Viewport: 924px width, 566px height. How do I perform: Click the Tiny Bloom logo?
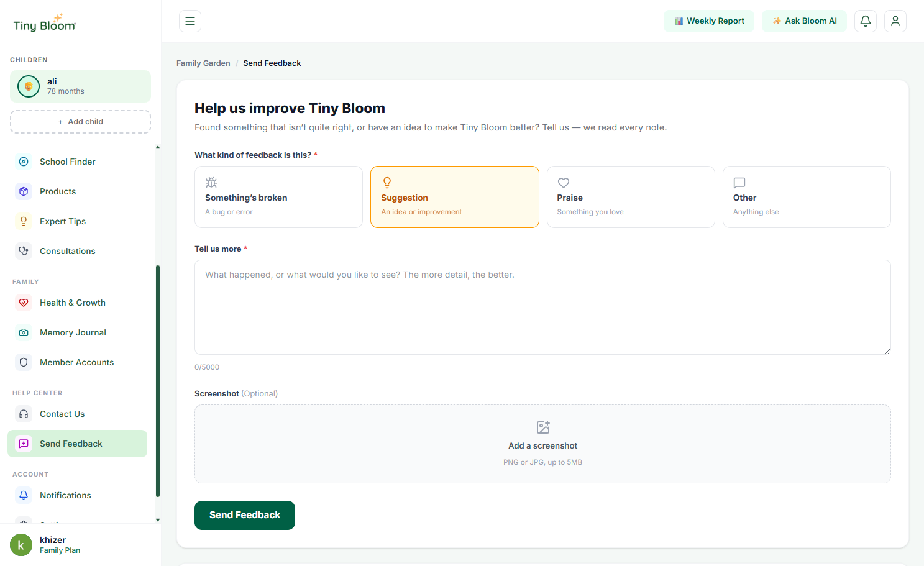click(x=45, y=23)
